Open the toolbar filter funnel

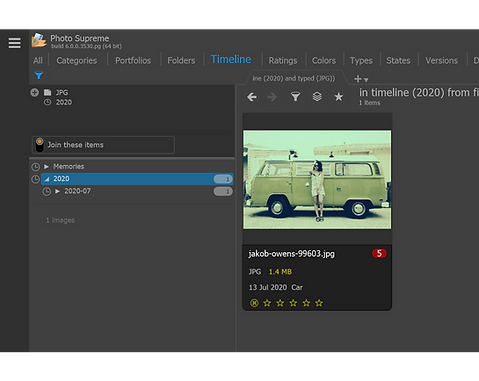[295, 97]
